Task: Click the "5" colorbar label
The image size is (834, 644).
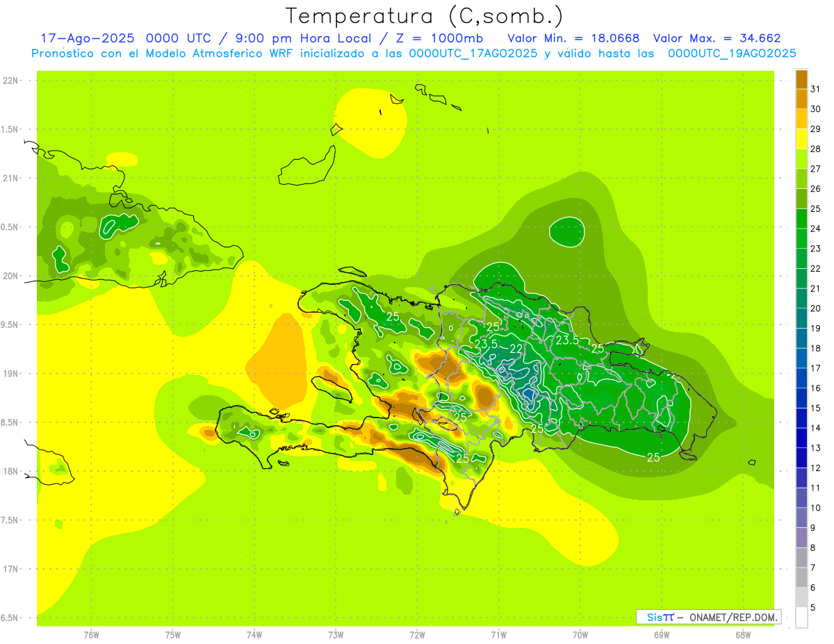Action: 813,607
